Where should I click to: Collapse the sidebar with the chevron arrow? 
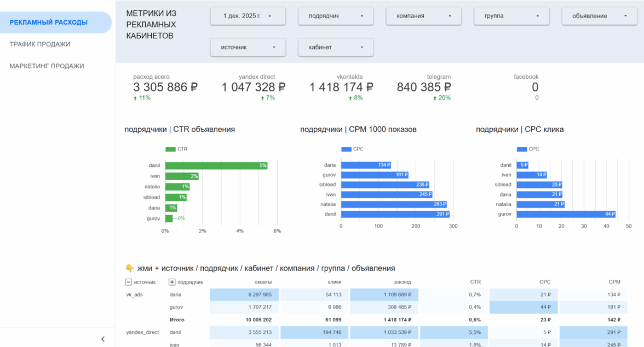(103, 339)
